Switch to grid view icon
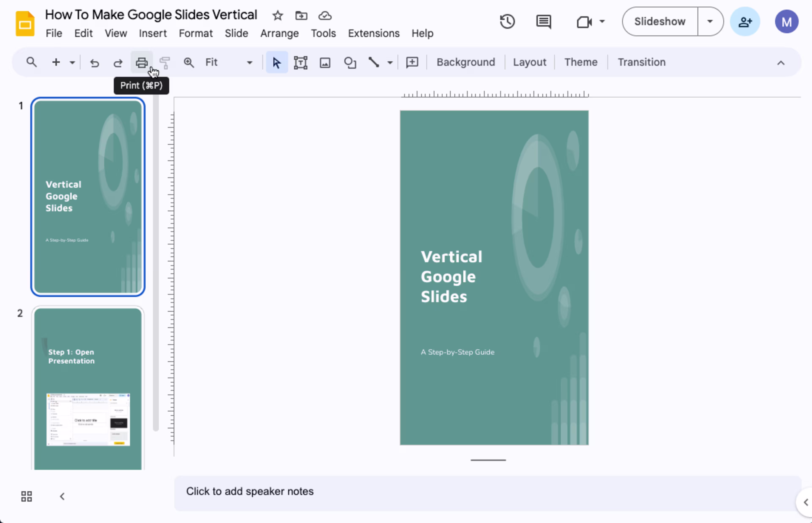Image resolution: width=812 pixels, height=523 pixels. pos(26,496)
